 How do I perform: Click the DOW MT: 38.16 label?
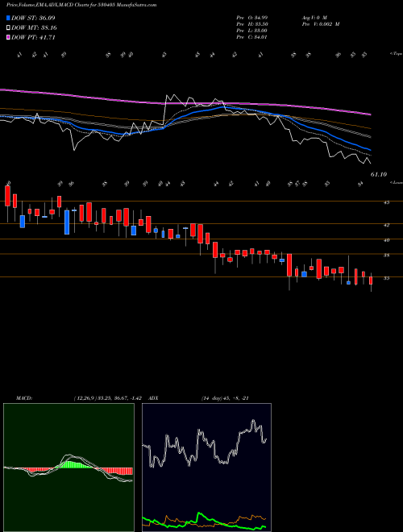(33, 28)
